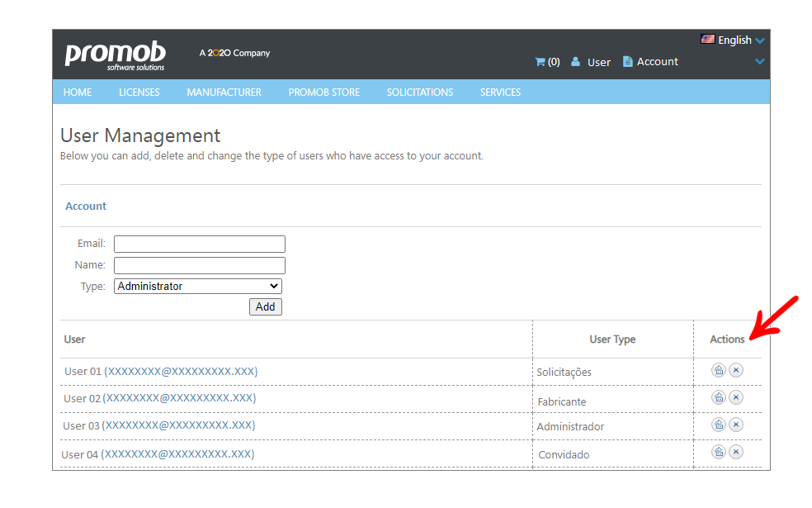Click the Convidado user type cell
The image size is (812, 508).
(564, 454)
